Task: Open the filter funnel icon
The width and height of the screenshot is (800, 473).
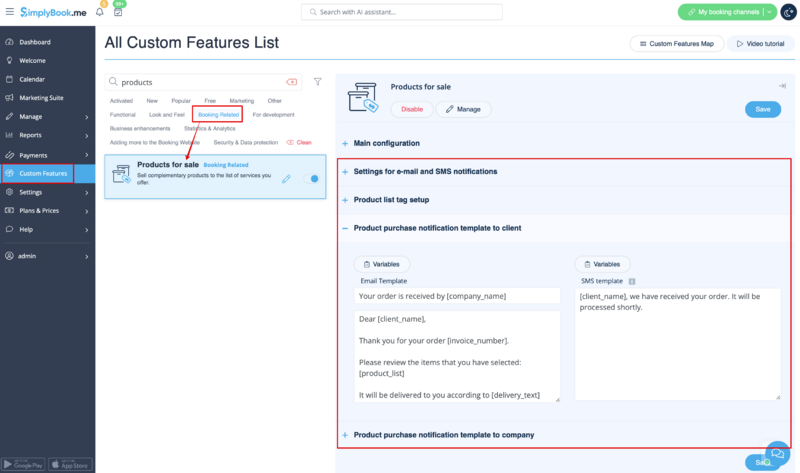Action: click(317, 82)
